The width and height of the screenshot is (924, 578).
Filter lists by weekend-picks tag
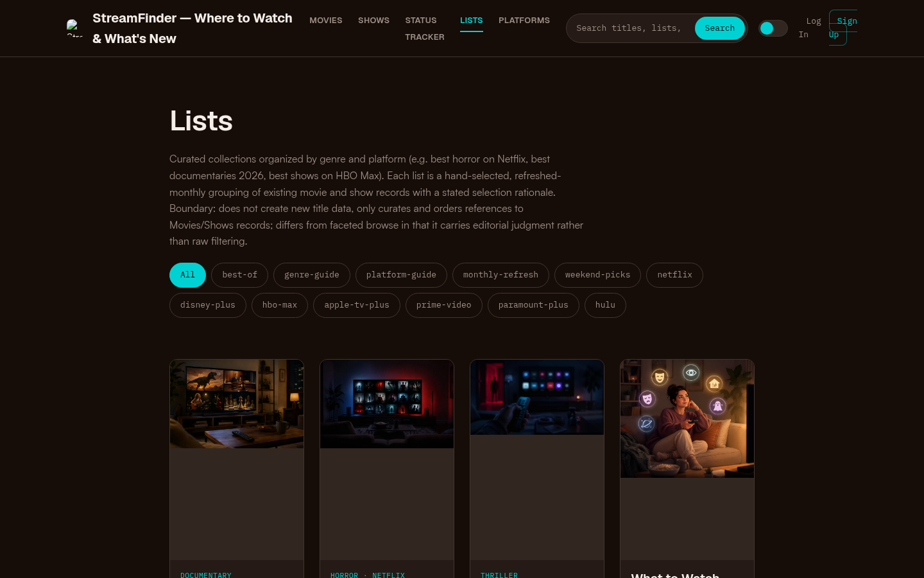tap(597, 275)
